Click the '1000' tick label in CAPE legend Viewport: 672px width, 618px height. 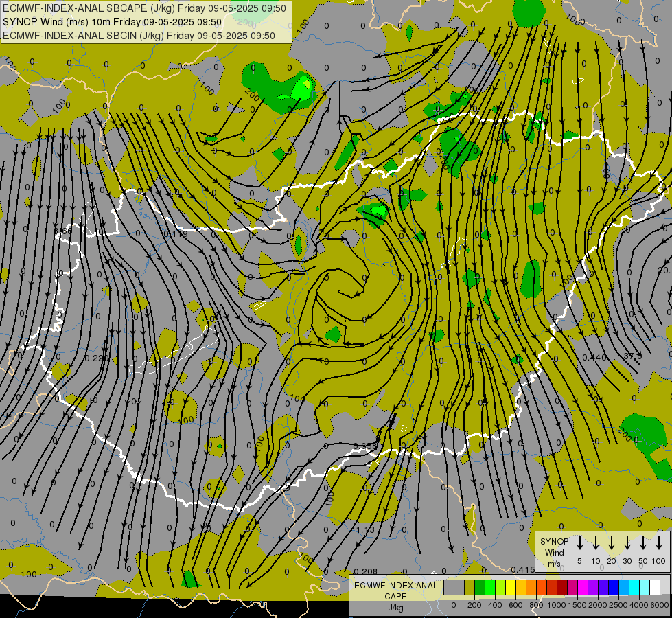(557, 605)
